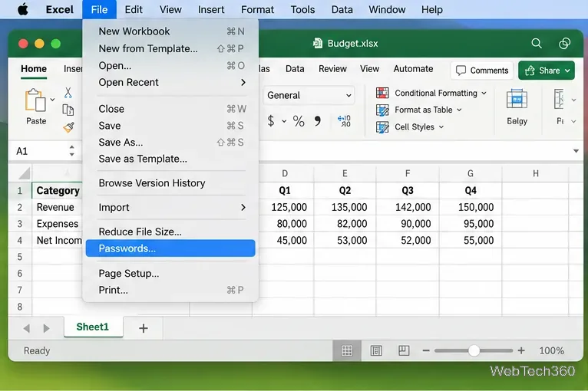588x391 pixels.
Task: Expand the formula bar chevron
Action: tap(576, 151)
